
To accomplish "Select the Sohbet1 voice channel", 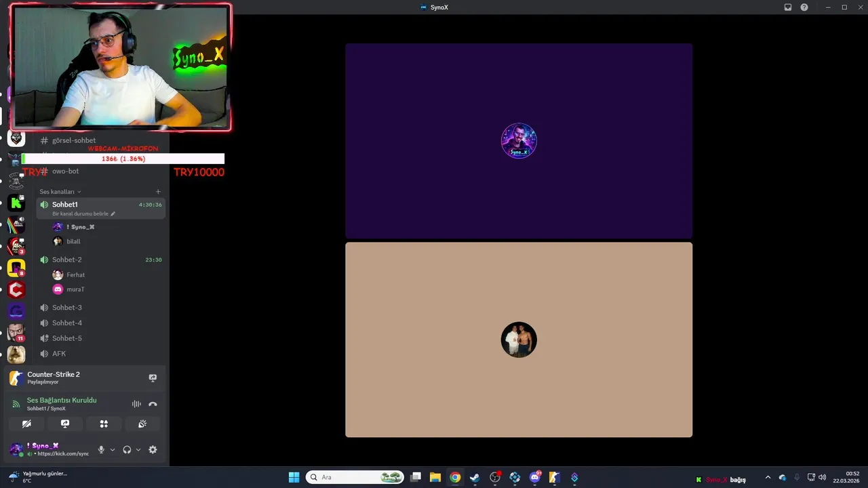I will (101, 208).
